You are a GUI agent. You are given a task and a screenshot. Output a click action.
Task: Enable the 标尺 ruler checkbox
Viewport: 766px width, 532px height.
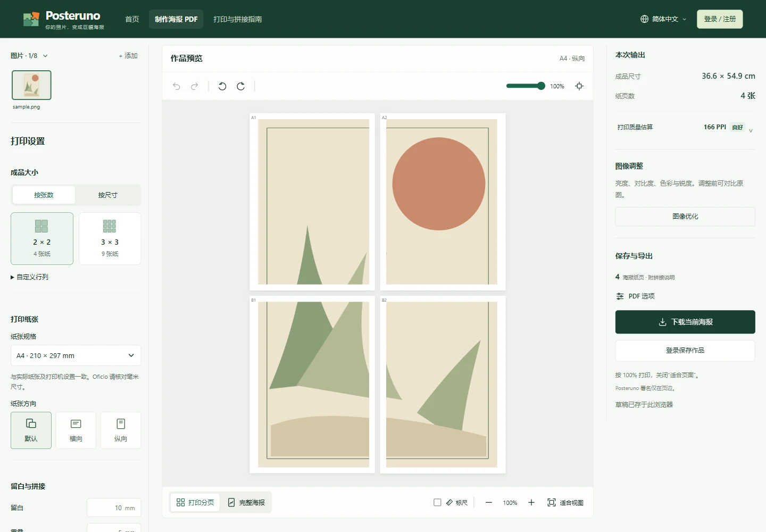(x=437, y=503)
